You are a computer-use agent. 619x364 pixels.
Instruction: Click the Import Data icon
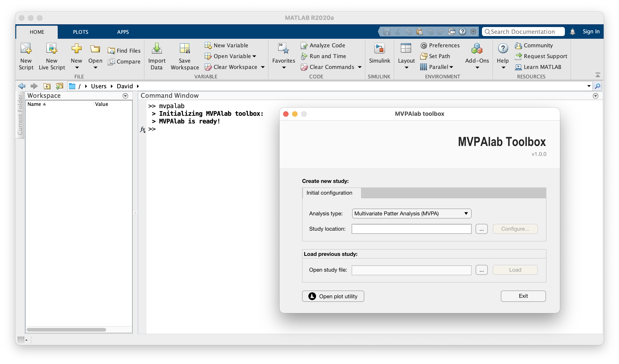point(157,49)
